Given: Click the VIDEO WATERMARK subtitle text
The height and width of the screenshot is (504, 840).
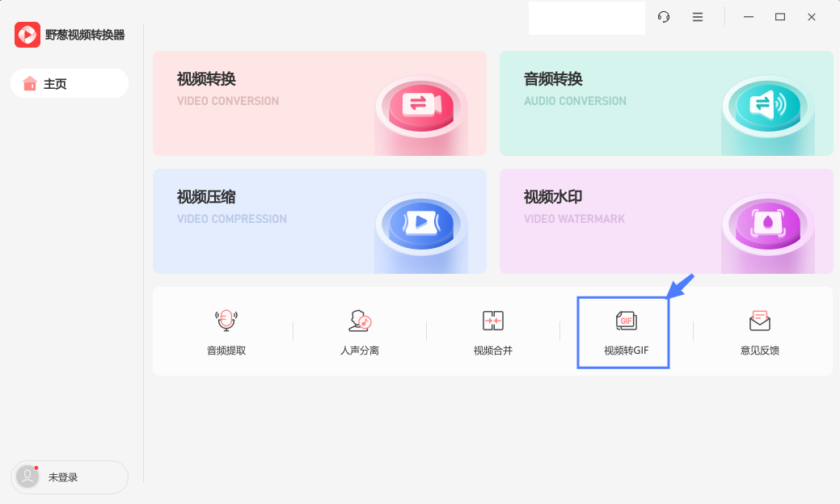Looking at the screenshot, I should pos(574,219).
